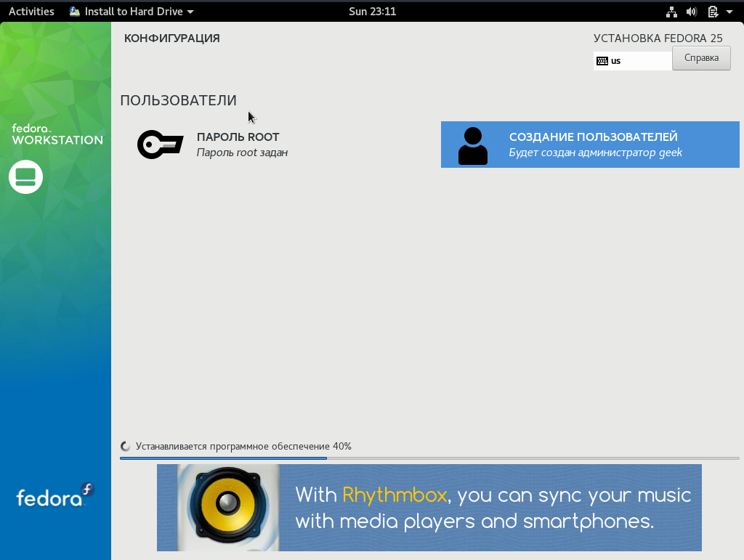Click the software installation progress bar
The image size is (744, 560).
429,458
